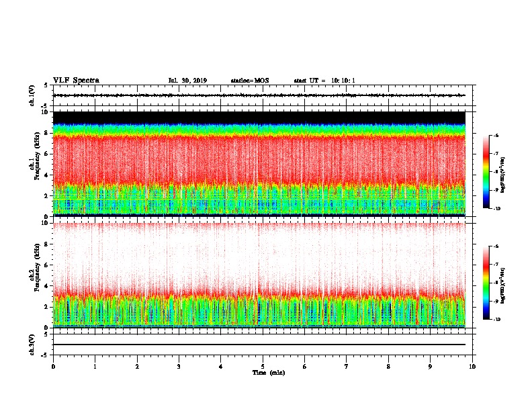Click the "4" kHz tick on ch.1 frequency axis

(x=48, y=175)
